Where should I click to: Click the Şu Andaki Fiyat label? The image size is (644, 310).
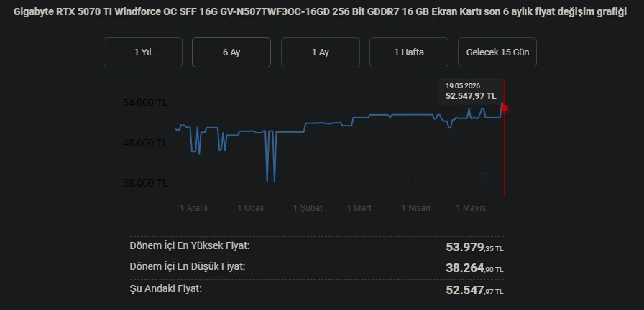(166, 288)
